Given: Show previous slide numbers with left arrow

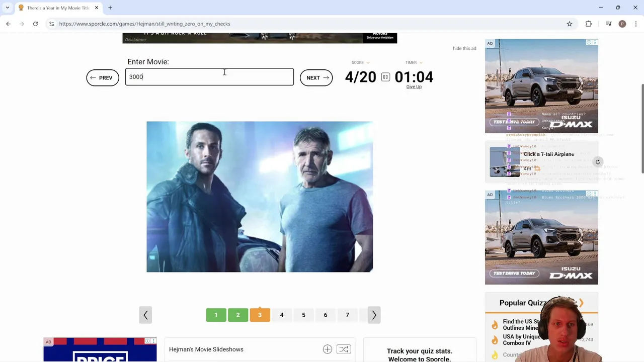Looking at the screenshot, I should click(145, 315).
